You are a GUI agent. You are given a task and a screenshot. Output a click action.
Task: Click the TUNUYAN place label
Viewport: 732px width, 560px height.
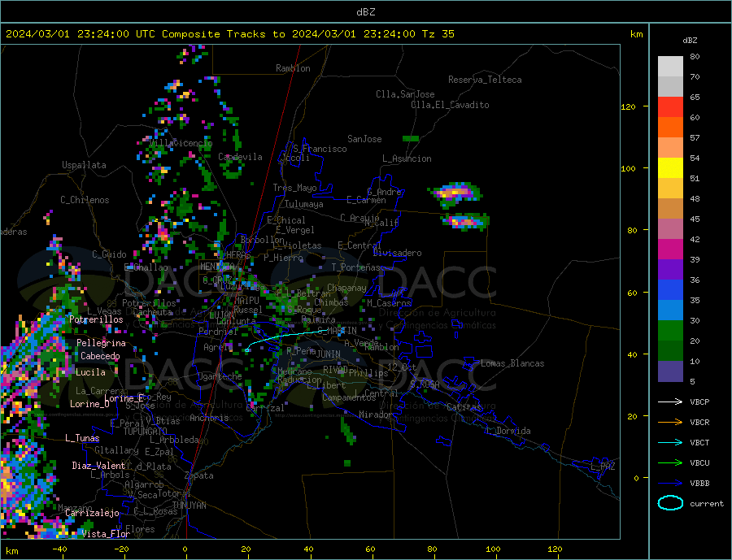[189, 506]
